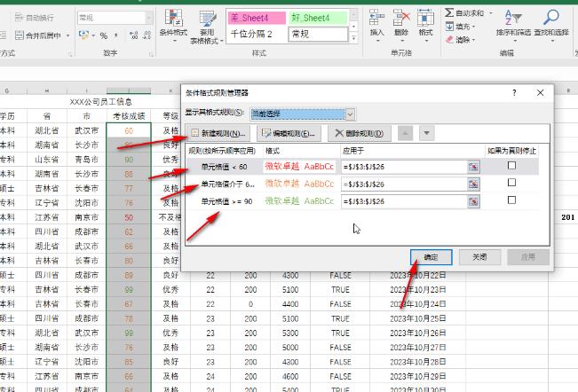
Task: Apply percent style format
Action: (x=104, y=35)
